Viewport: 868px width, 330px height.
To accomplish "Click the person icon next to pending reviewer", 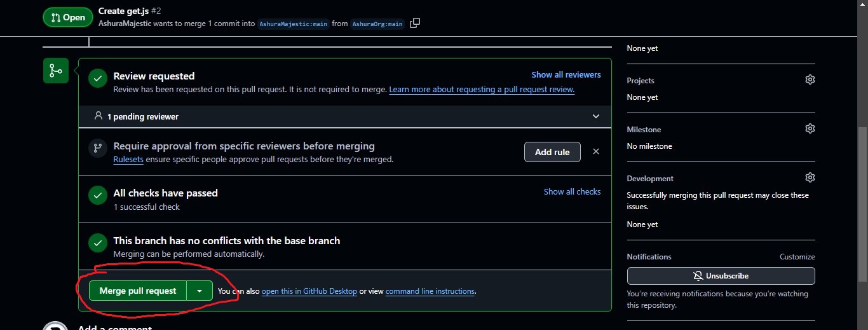I will tap(98, 116).
